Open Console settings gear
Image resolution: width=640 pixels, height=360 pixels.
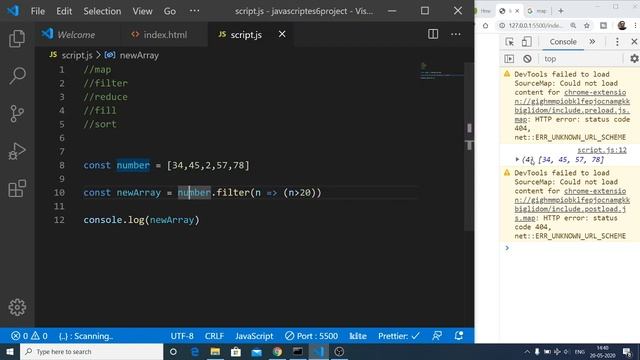point(634,59)
